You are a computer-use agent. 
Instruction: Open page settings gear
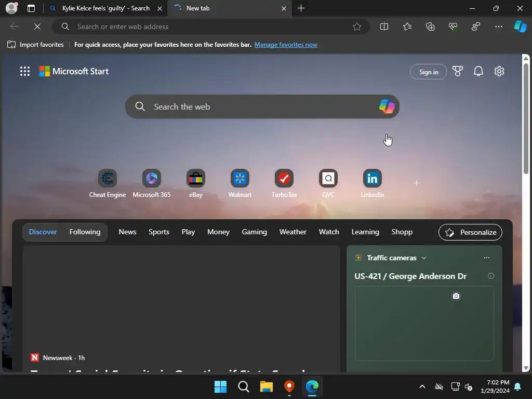[x=499, y=71]
